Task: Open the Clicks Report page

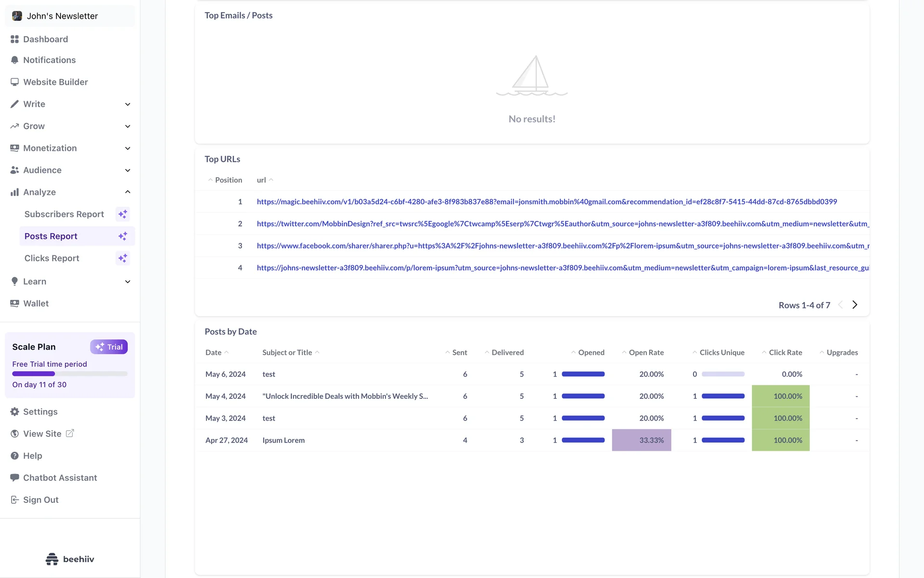Action: coord(52,258)
